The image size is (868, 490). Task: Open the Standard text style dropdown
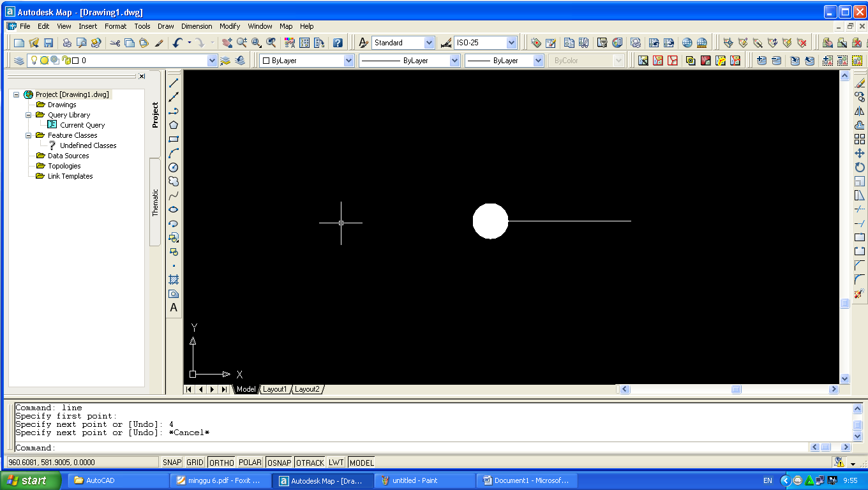click(x=428, y=43)
